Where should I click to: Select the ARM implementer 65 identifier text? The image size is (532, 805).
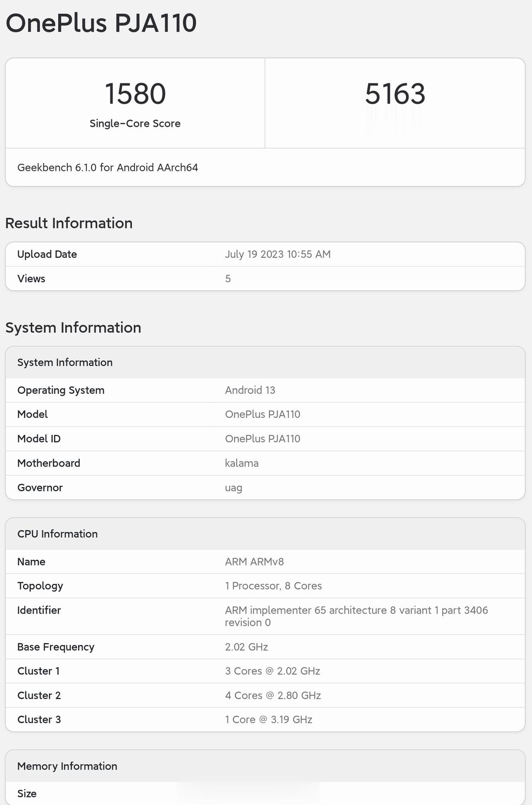356,616
